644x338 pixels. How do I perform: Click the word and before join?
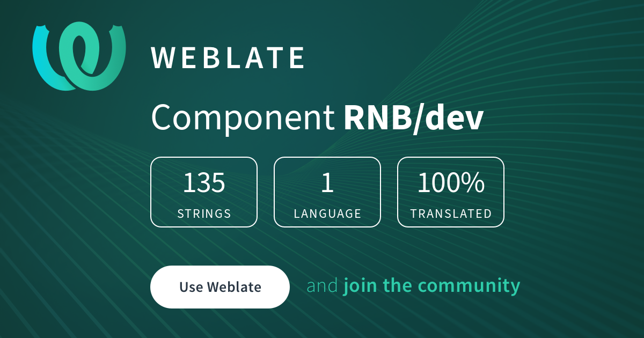[x=323, y=286]
